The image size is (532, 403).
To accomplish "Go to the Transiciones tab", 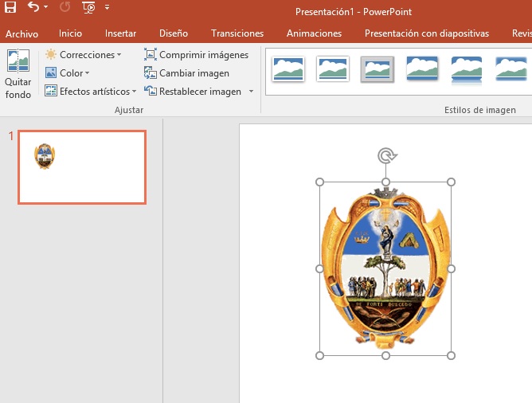I will (x=237, y=33).
